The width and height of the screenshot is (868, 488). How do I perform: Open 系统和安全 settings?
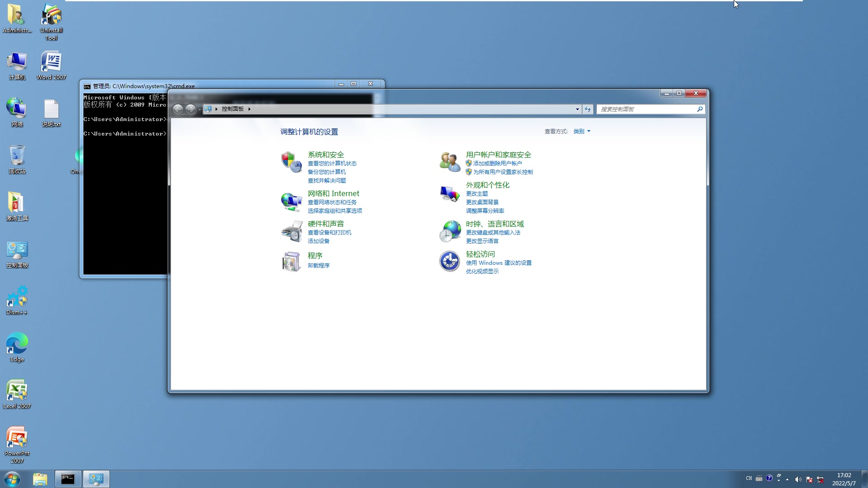click(325, 155)
